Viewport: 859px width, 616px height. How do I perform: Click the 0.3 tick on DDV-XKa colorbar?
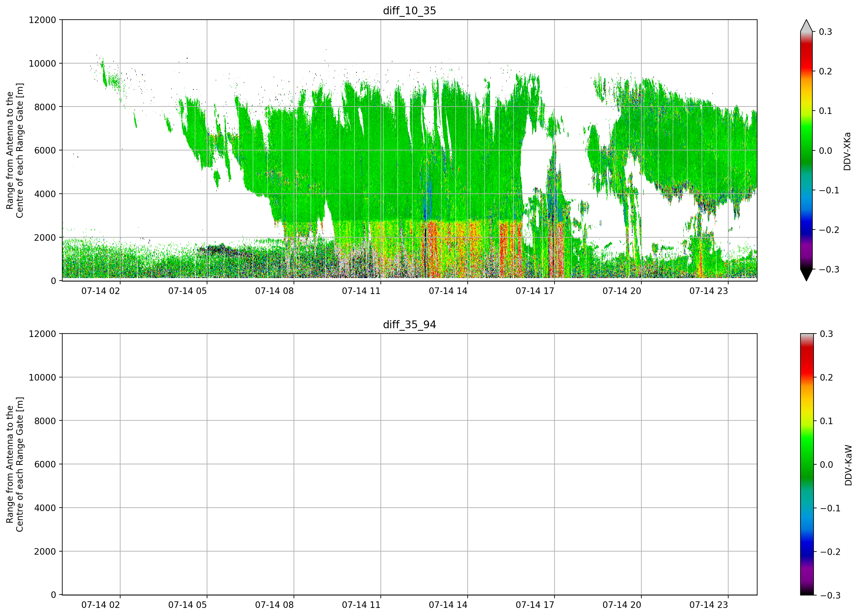[x=825, y=32]
